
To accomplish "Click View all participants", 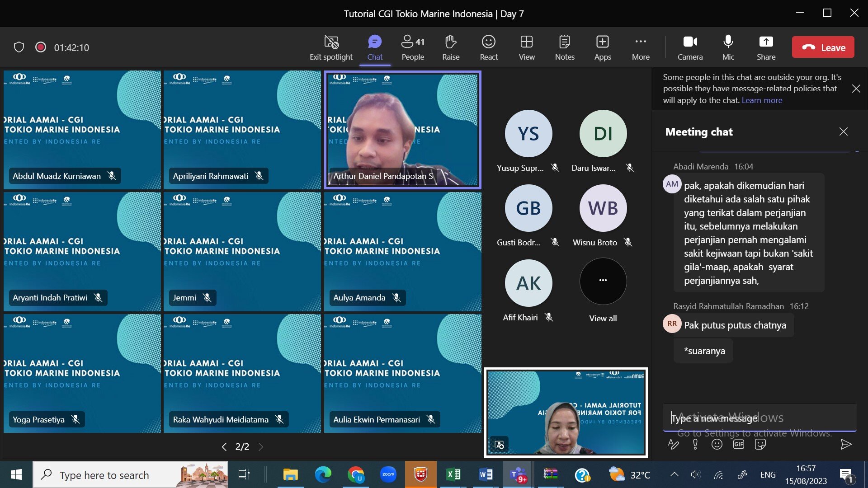I will [x=603, y=290].
